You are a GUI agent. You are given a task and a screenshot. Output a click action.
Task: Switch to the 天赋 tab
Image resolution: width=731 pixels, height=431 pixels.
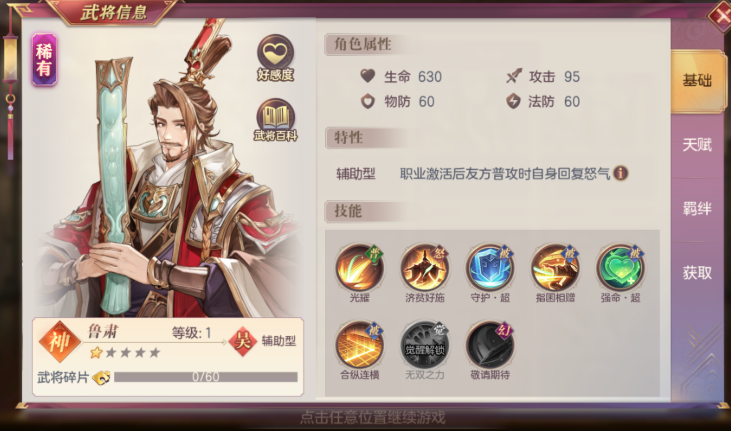click(x=697, y=145)
